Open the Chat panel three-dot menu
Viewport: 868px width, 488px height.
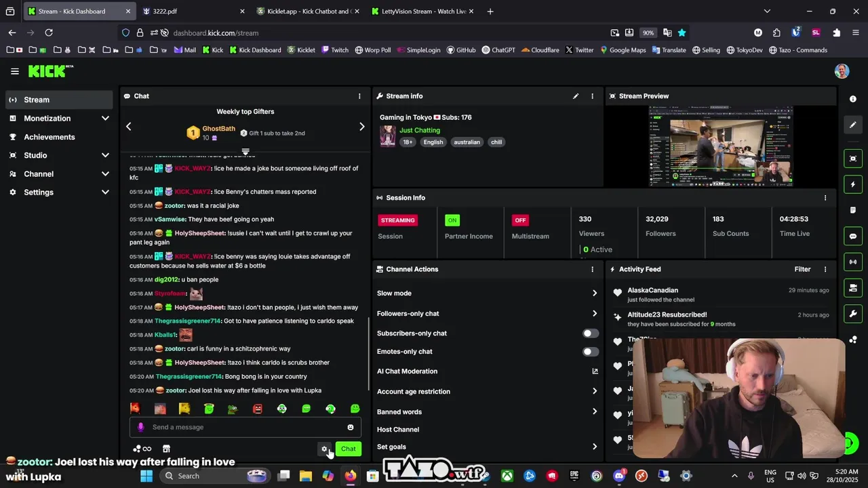tap(359, 96)
